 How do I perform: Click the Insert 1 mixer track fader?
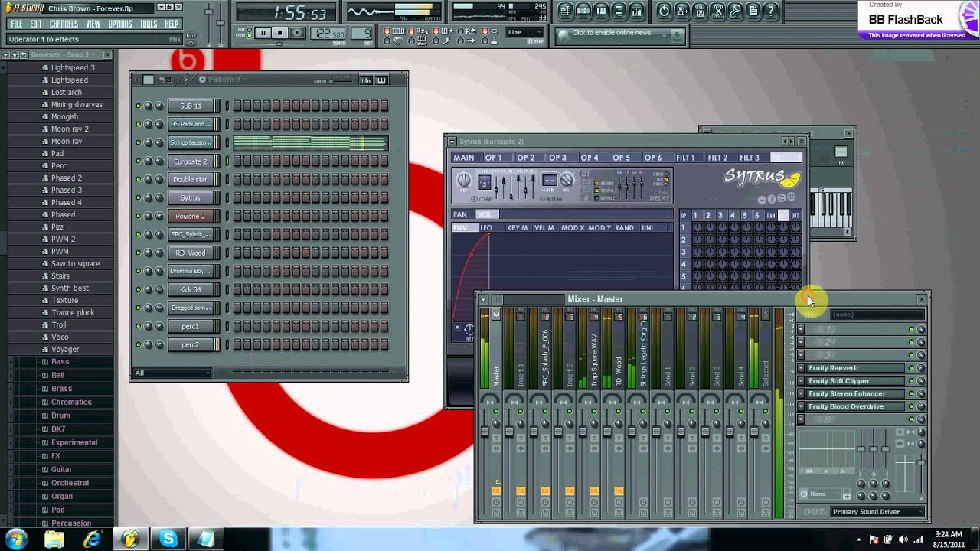click(509, 431)
